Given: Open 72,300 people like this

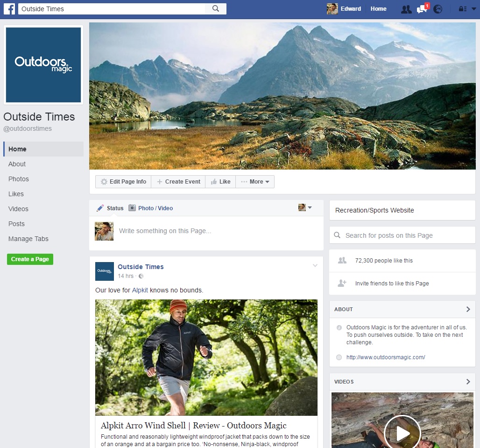Looking at the screenshot, I should (384, 261).
